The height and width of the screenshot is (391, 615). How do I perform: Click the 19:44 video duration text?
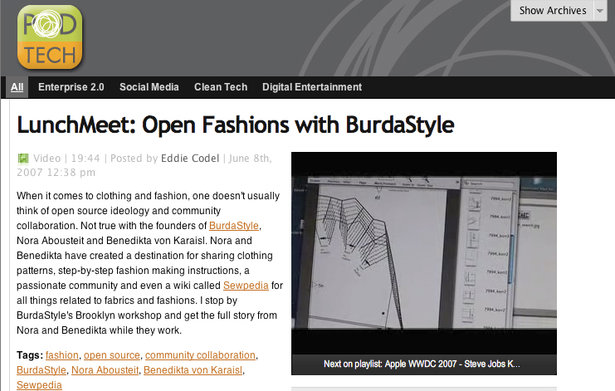point(86,158)
